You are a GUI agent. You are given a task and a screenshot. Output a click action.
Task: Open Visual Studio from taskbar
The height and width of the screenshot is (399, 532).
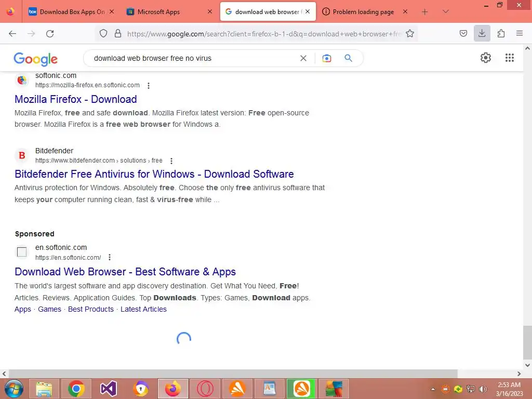tap(109, 389)
